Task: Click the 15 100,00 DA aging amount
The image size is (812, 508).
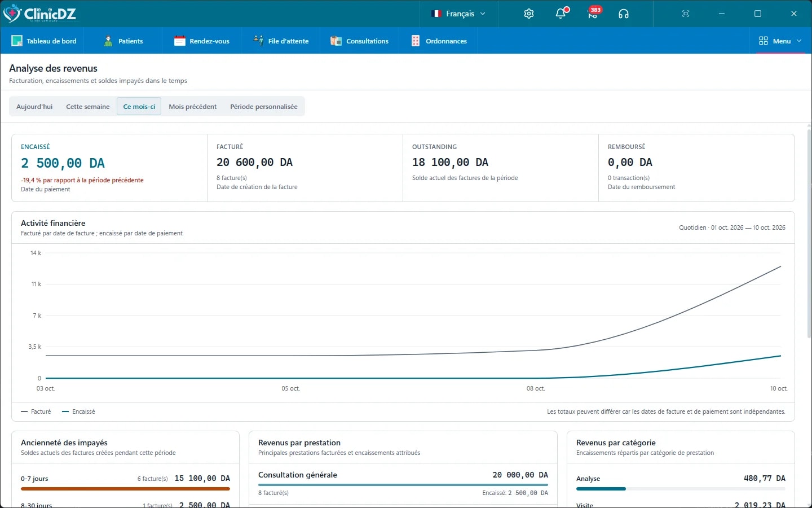Action: pos(202,478)
